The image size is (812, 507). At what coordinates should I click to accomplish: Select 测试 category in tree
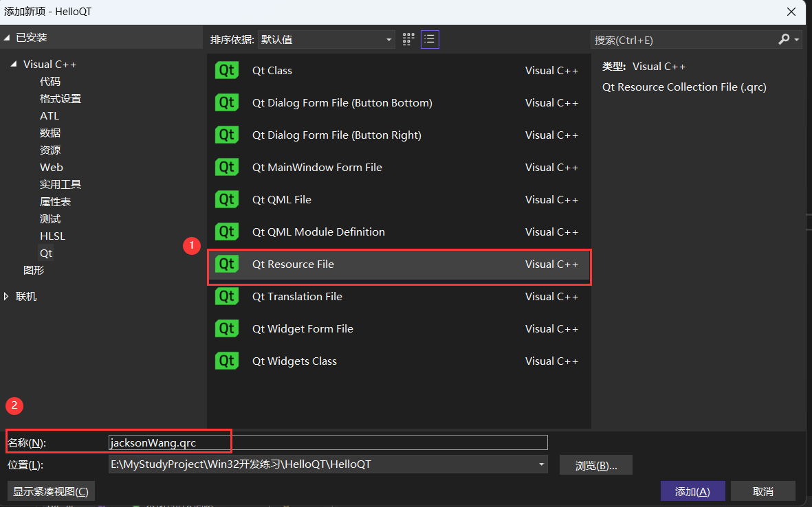click(x=50, y=219)
